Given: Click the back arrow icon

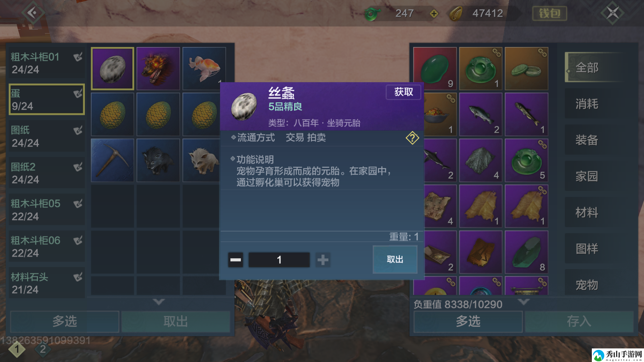Looking at the screenshot, I should point(33,13).
